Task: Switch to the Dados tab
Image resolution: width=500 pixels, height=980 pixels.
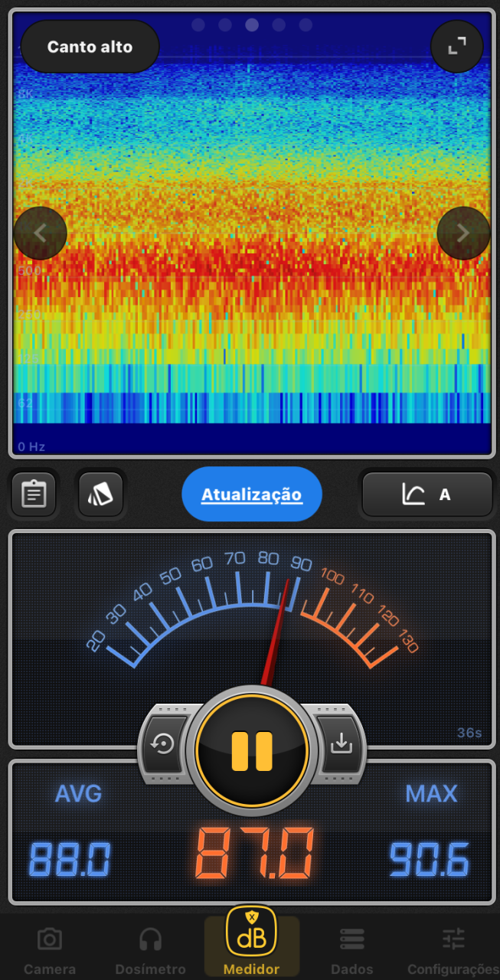Action: 351,948
